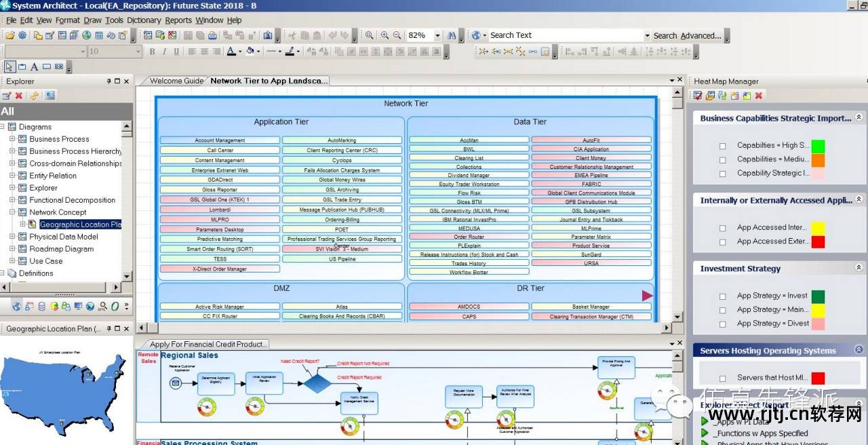Check Capabilities = High S... box
The width and height of the screenshot is (868, 445).
pos(722,146)
